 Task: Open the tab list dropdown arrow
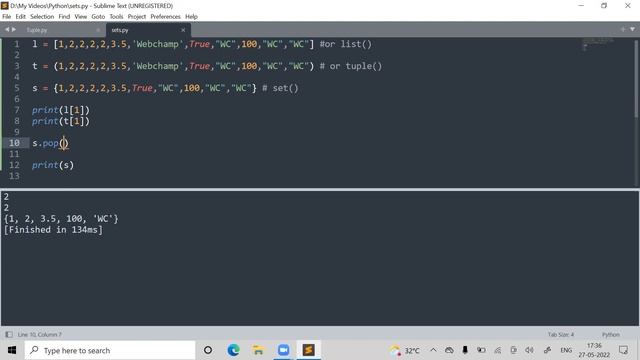pos(632,29)
